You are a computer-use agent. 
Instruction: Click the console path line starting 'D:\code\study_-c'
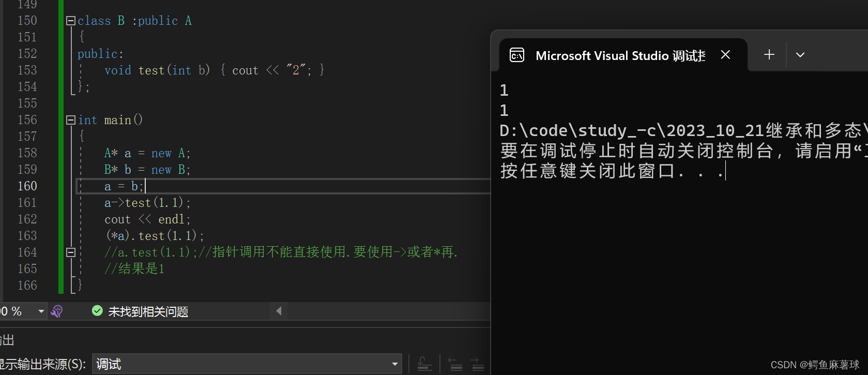click(x=683, y=130)
